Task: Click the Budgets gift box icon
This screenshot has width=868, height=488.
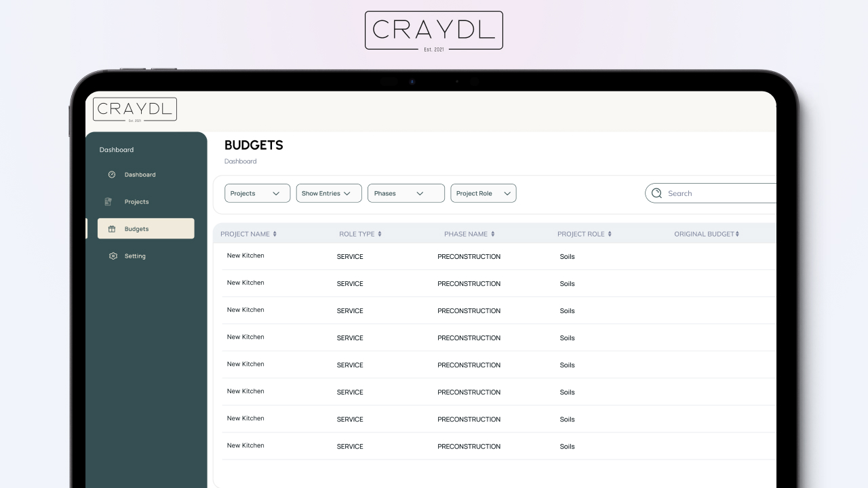Action: pos(112,229)
